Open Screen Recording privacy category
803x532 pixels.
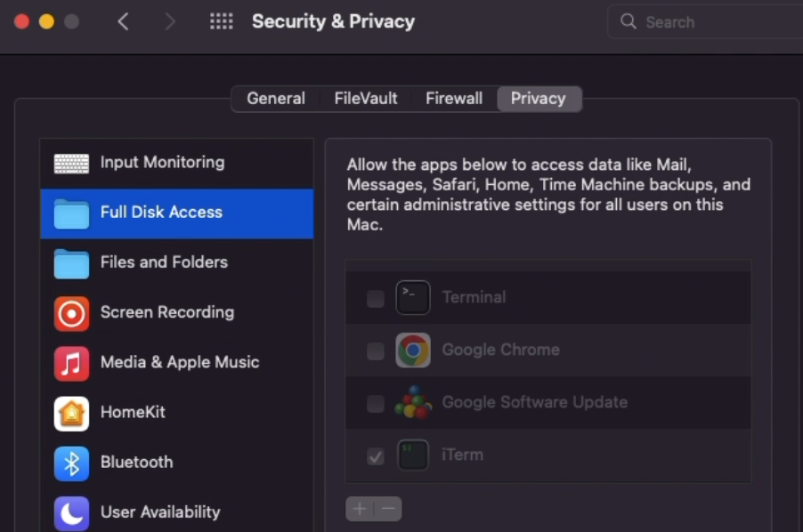point(176,312)
